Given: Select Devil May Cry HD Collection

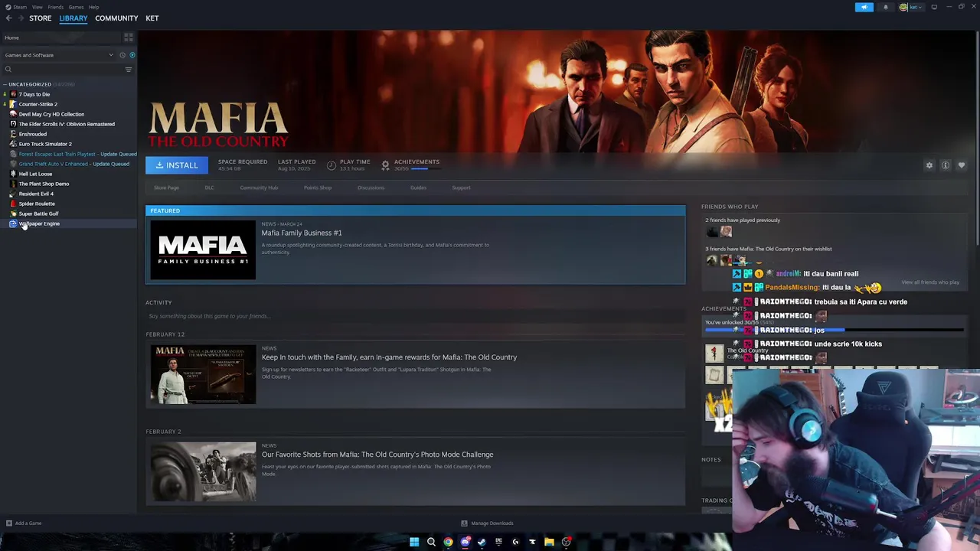Looking at the screenshot, I should click(x=51, y=114).
